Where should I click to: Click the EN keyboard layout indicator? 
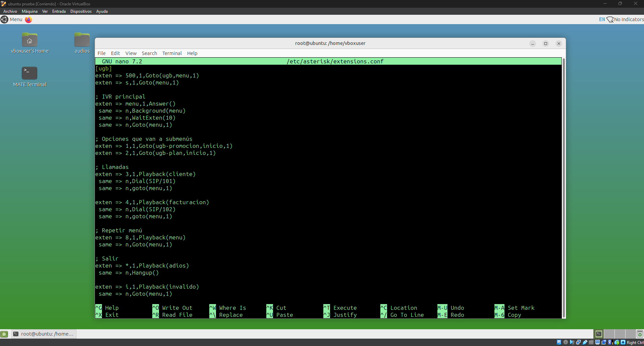click(602, 19)
